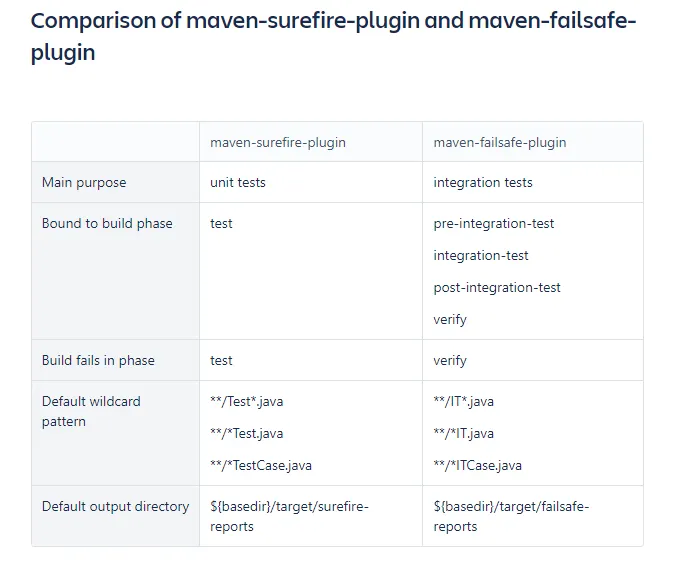Click the **/*ITCase.java pattern

point(477,466)
